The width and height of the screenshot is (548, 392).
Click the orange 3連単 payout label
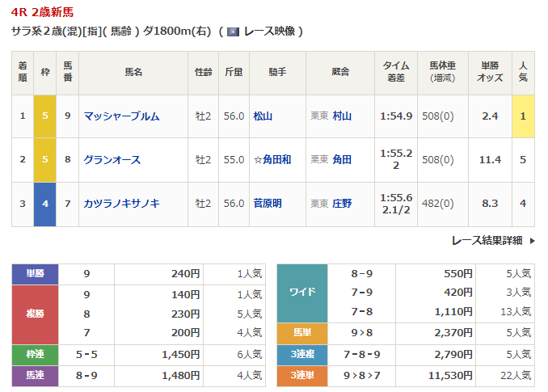(301, 376)
